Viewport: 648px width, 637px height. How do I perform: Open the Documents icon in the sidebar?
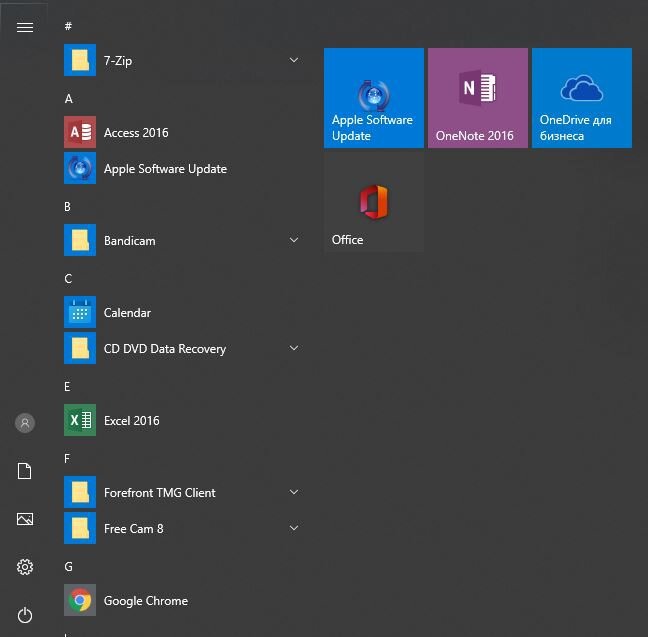click(x=24, y=471)
